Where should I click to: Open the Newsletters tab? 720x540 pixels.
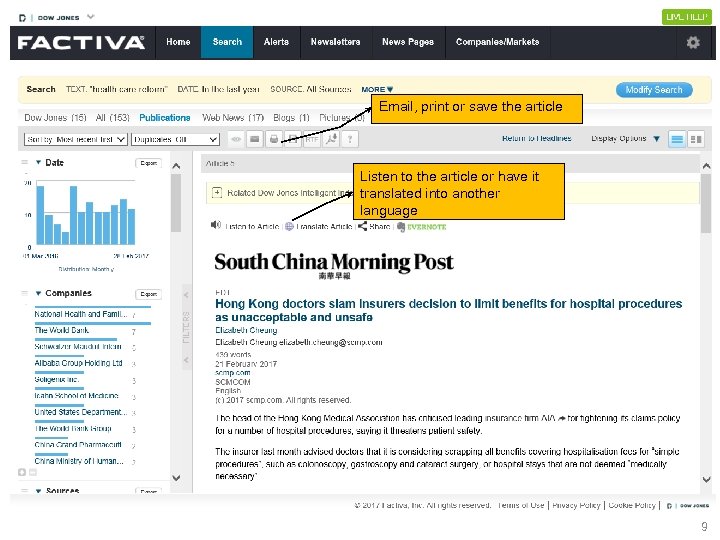coord(336,42)
